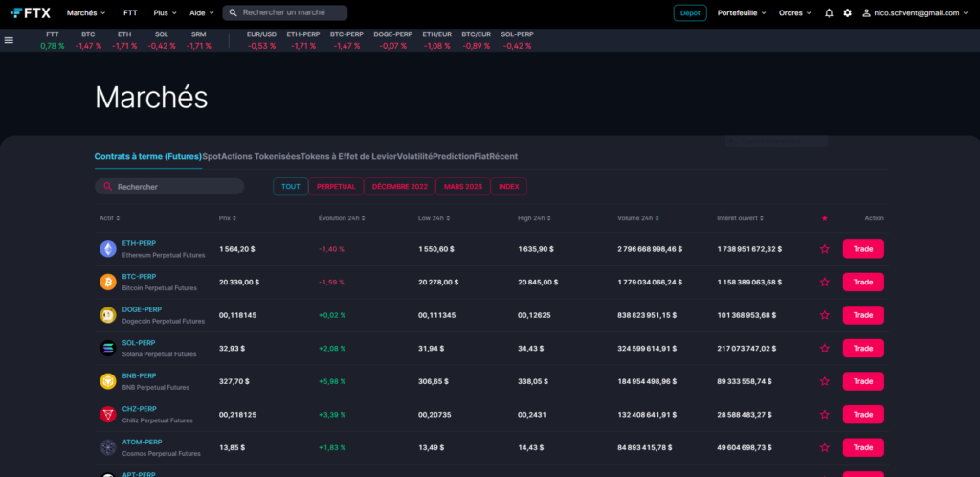This screenshot has height=477, width=980.
Task: Click the Ethereum coin icon for ETH-PERP
Action: click(x=108, y=249)
